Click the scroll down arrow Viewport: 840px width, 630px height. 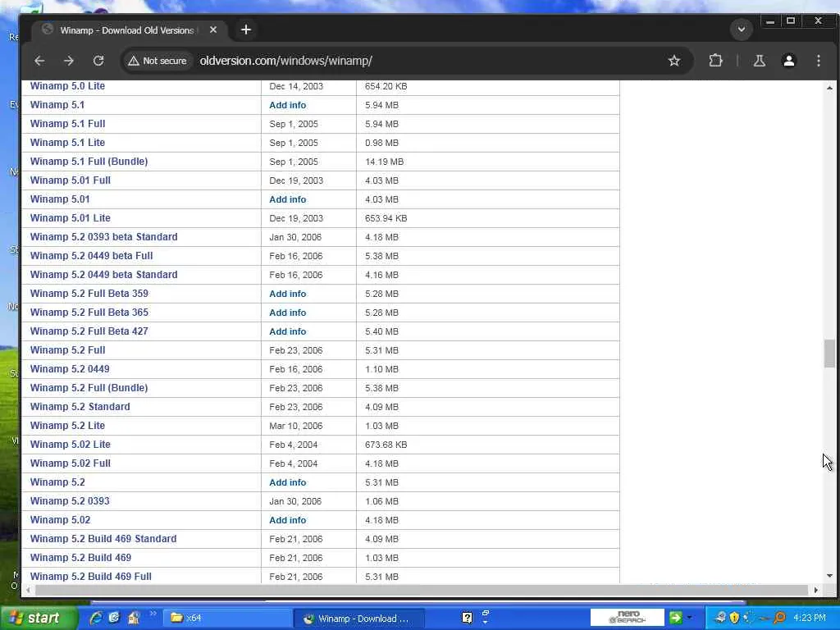click(829, 576)
